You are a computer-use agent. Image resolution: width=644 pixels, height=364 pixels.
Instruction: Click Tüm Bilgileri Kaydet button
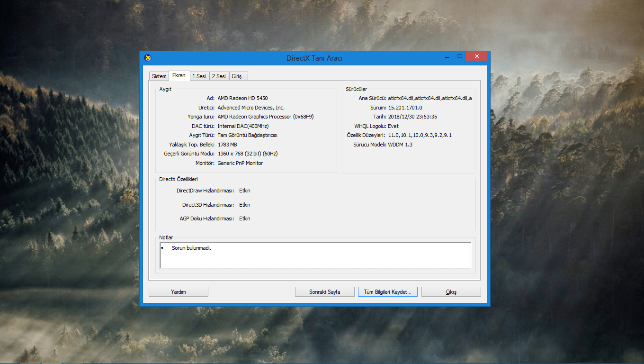coord(388,292)
